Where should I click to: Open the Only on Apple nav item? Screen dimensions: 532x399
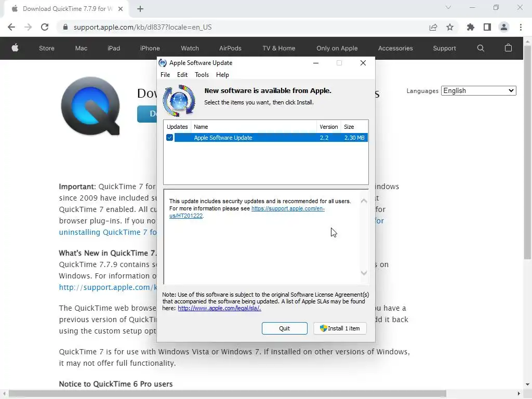click(x=337, y=48)
